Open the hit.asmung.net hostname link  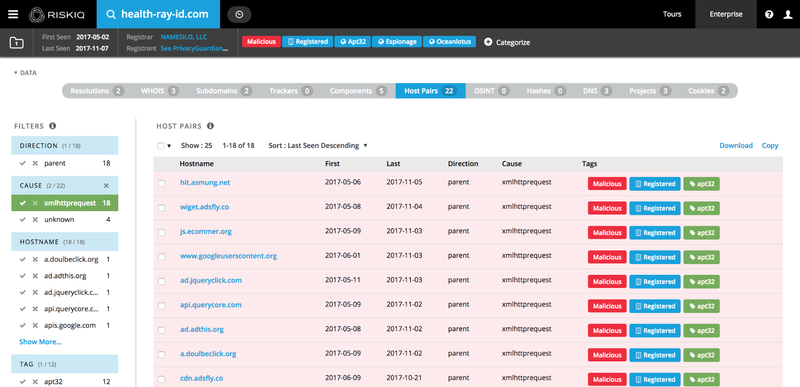[x=205, y=182]
